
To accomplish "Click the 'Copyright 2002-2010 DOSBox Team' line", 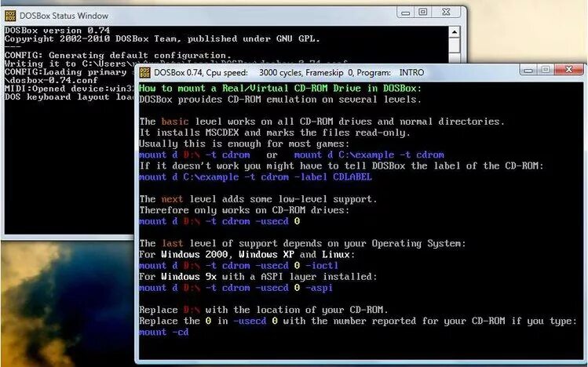I will [162, 38].
